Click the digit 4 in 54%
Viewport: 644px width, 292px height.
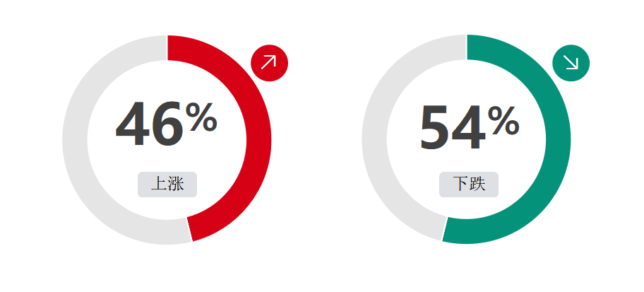(x=469, y=127)
